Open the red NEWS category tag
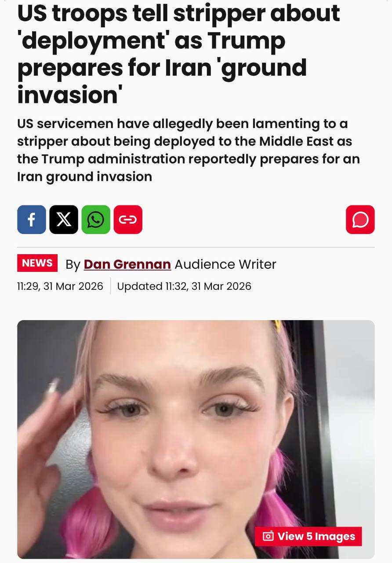Screen dimensions: 392x563 37,263
